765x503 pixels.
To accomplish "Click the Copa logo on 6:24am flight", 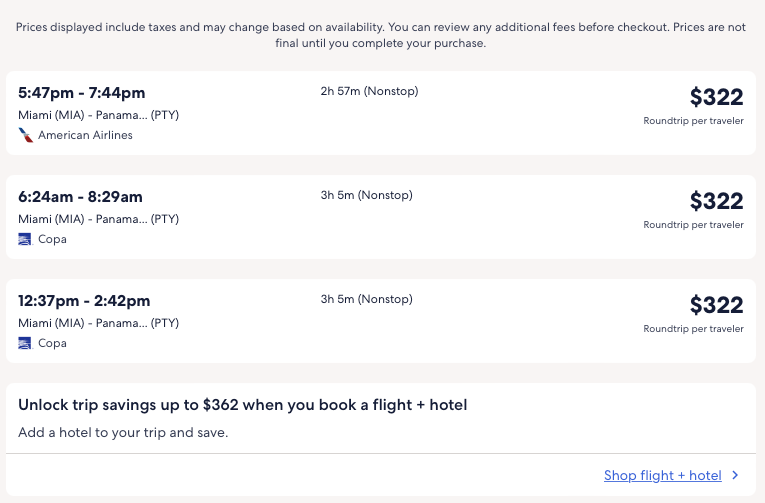I will (x=26, y=239).
